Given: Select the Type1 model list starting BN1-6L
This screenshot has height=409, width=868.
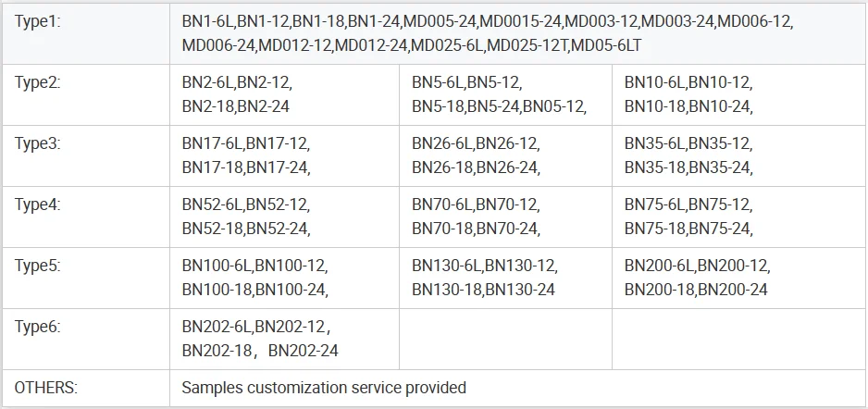Looking at the screenshot, I should [487, 33].
